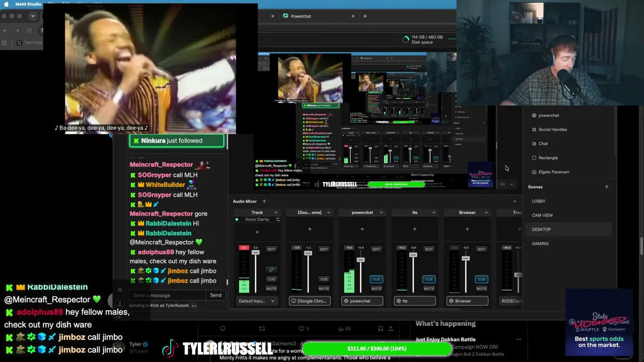Image resolution: width=644 pixels, height=362 pixels.
Task: Mute the Google Chrome channel
Action: (x=324, y=289)
